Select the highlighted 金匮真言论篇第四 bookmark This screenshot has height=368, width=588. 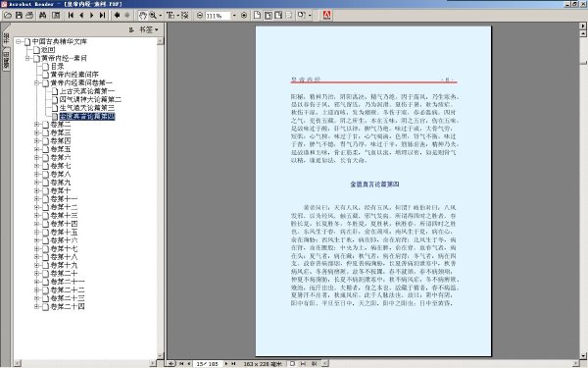point(87,117)
